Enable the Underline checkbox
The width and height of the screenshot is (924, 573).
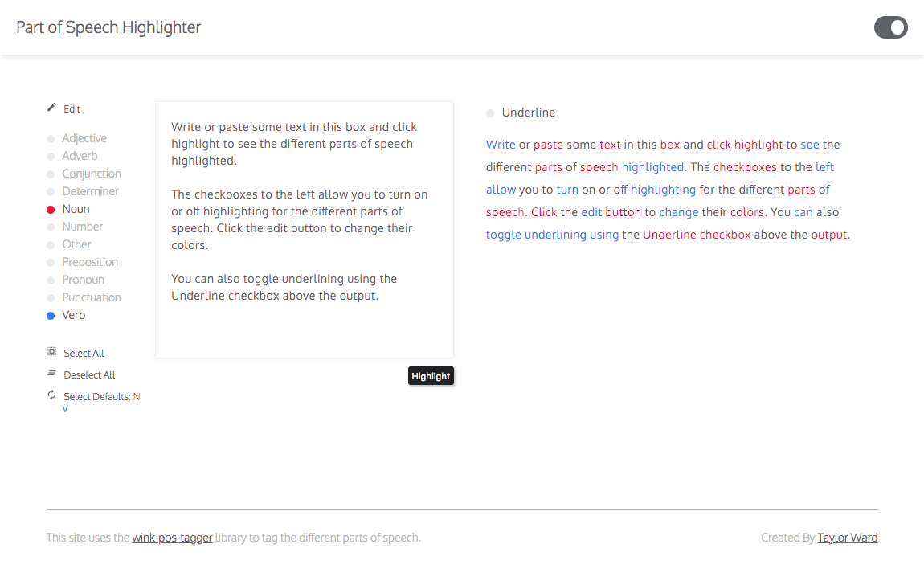[x=490, y=113]
